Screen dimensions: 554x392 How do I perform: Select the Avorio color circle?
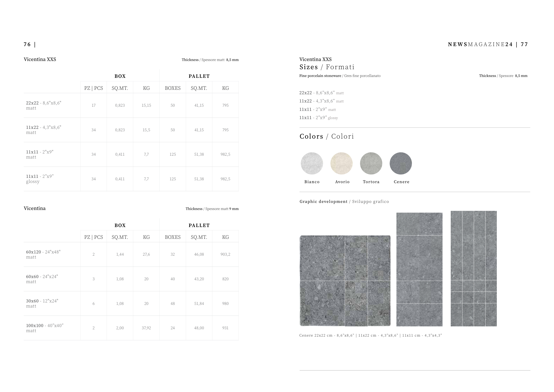tap(341, 163)
